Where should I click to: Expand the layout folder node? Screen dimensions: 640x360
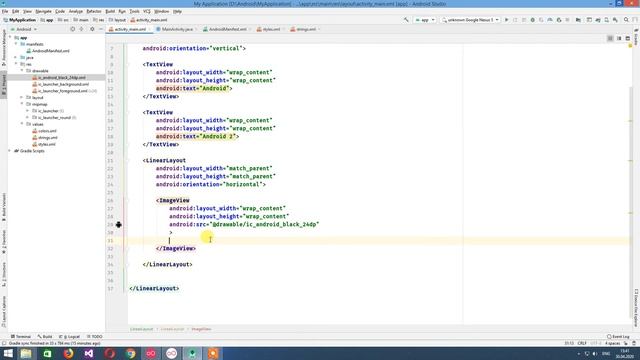tap(22, 98)
